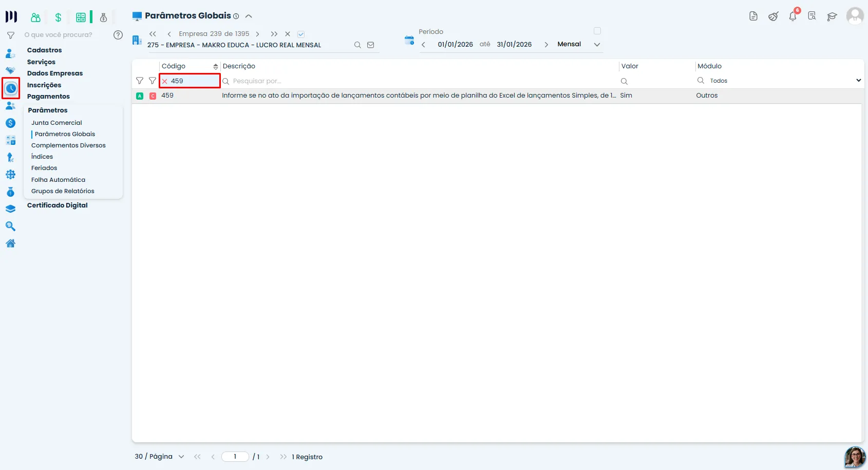Sort by the Código column arrows
868x470 pixels.
[215, 67]
